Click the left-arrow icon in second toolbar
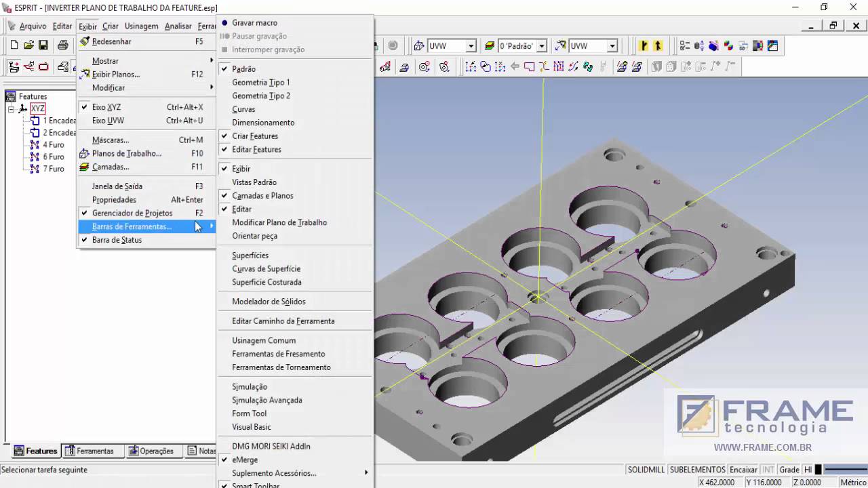Viewport: 868px width, 488px height. click(x=515, y=66)
